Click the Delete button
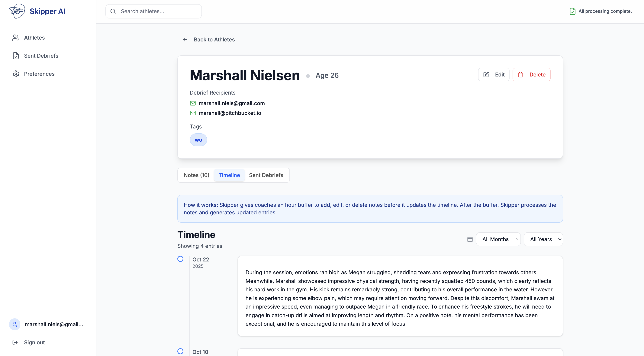 [x=532, y=74]
